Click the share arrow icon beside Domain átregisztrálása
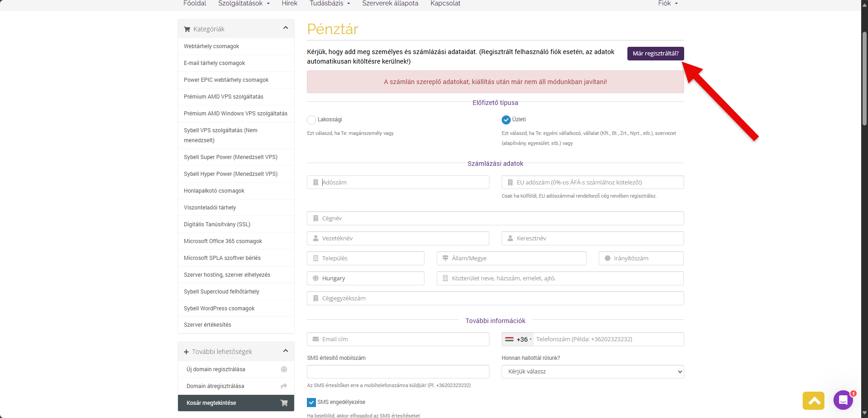The image size is (868, 418). (x=284, y=386)
